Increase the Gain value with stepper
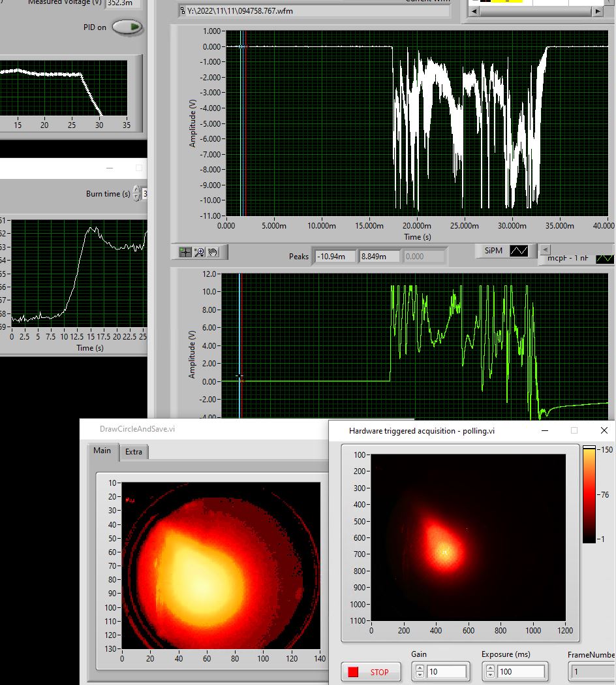Image resolution: width=616 pixels, height=685 pixels. 420,668
